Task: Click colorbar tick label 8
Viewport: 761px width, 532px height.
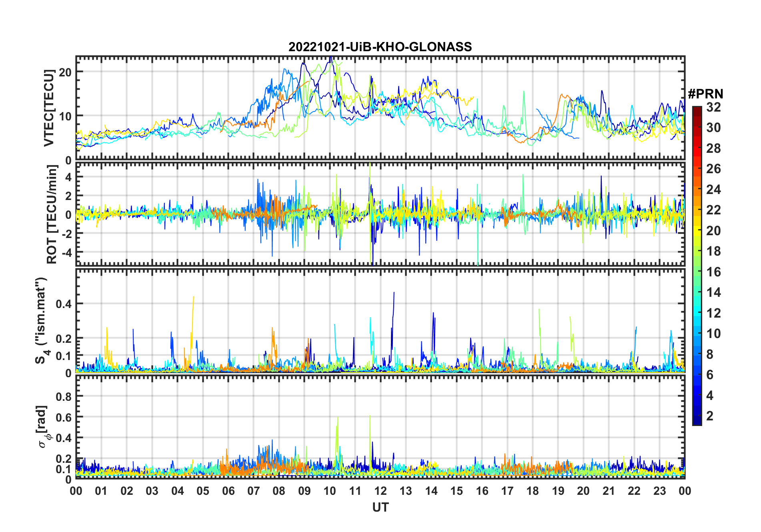Action: point(710,354)
